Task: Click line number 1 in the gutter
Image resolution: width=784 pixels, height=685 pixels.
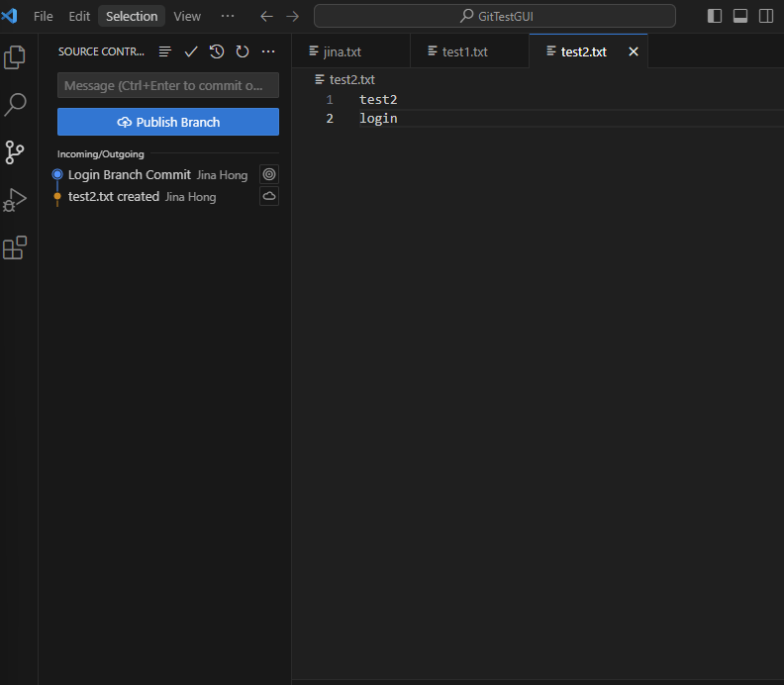Action: tap(330, 100)
